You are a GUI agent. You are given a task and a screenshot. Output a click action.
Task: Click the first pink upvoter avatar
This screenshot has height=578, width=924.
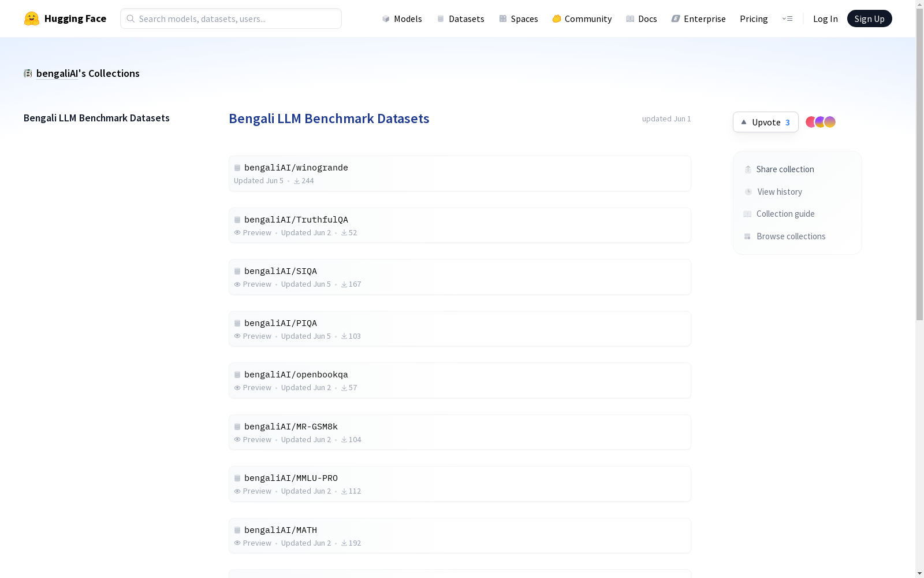[811, 122]
